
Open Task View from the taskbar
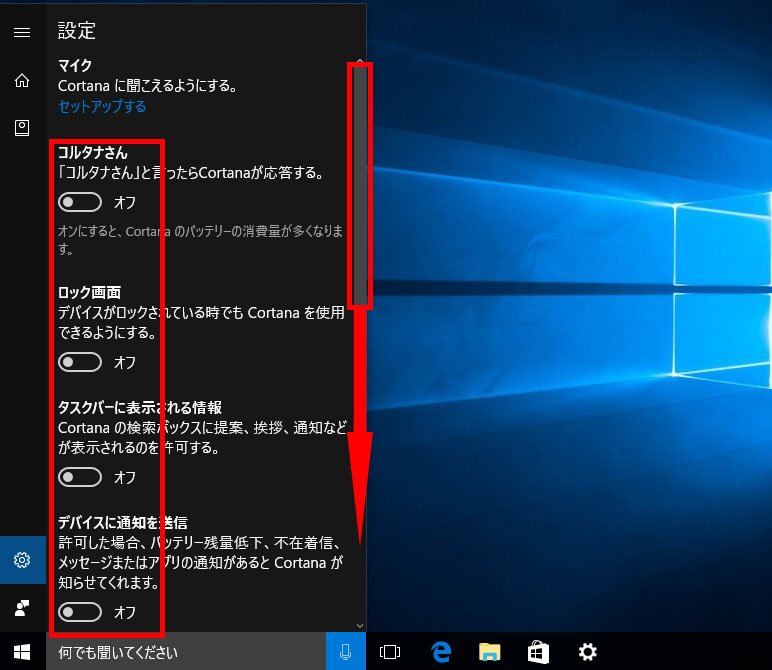389,652
